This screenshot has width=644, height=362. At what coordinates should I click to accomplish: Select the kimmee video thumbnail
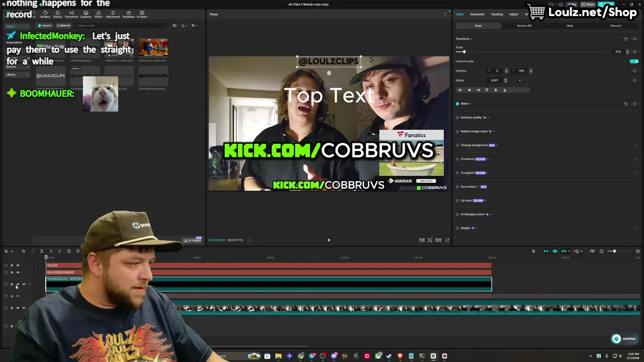153,47
